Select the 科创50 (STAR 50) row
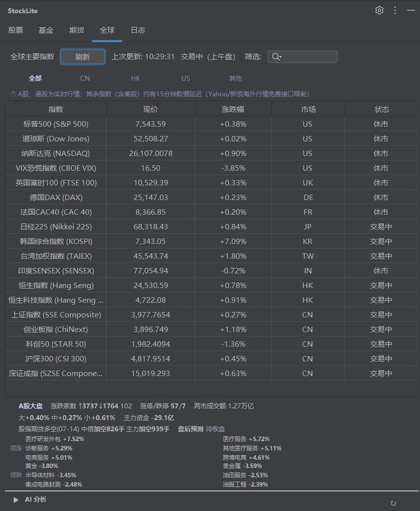Viewport: 420px width, 511px height. pyautogui.click(x=211, y=344)
